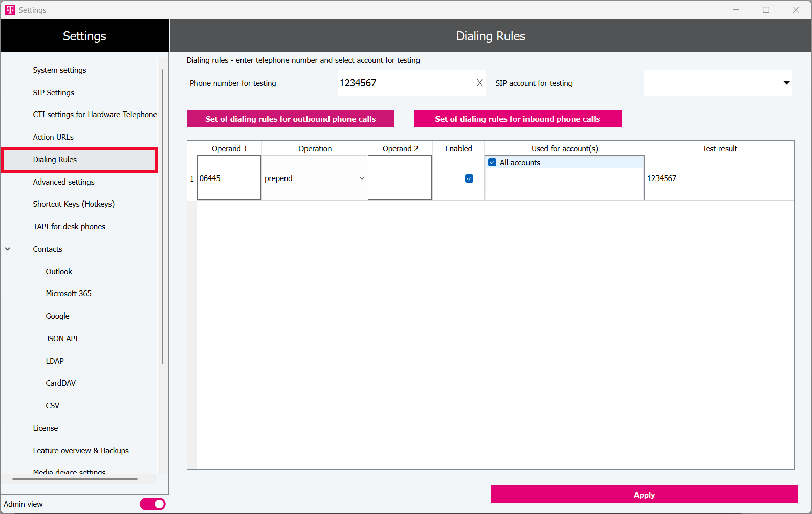Viewport: 812px width, 514px height.
Task: Click the sidebar vertical scrollbar
Action: pyautogui.click(x=162, y=215)
